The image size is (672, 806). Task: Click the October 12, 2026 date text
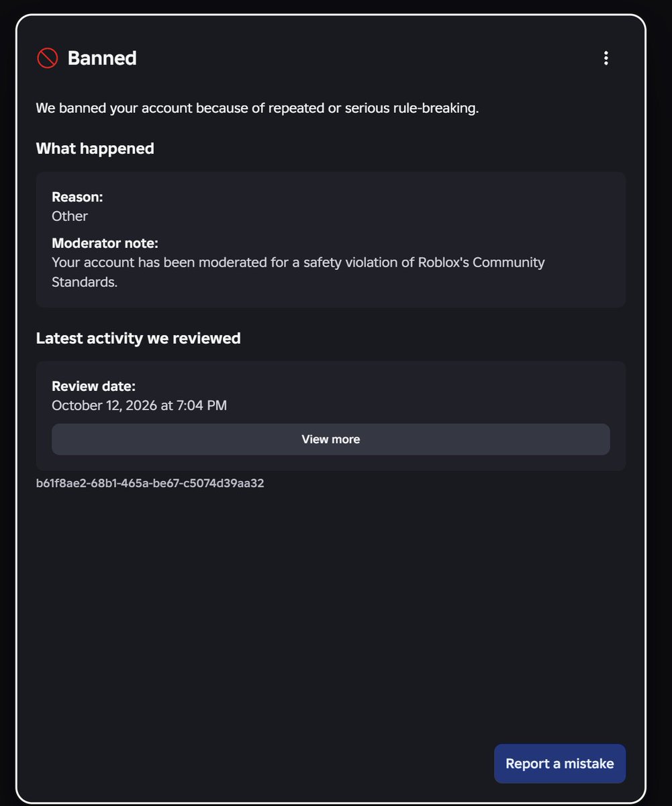104,406
